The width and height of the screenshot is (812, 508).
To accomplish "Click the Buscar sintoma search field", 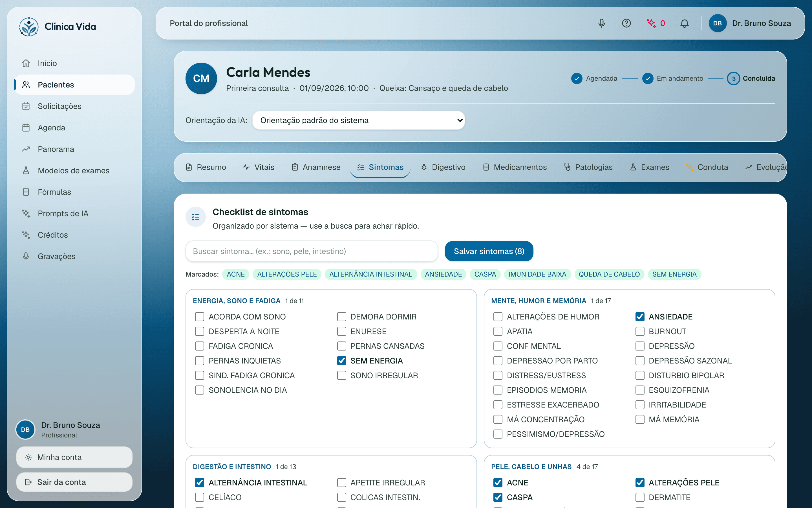I will point(311,251).
